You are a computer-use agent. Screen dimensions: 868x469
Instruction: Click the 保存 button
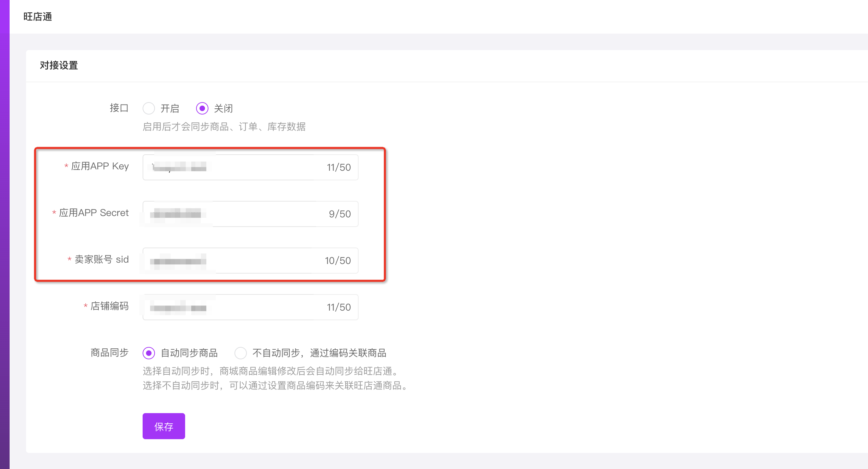[164, 426]
